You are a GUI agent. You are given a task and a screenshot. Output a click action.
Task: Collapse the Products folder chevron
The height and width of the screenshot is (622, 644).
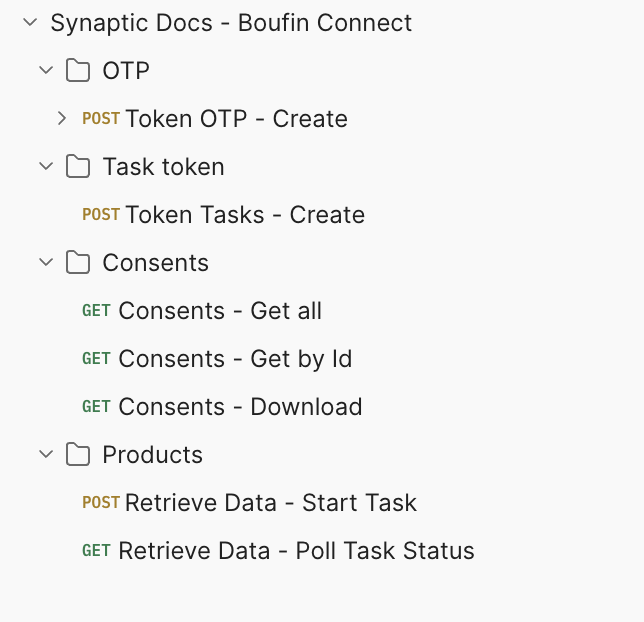45,455
